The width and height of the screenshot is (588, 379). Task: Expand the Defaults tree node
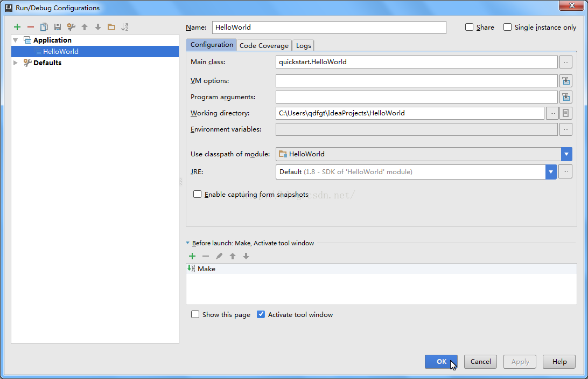(x=16, y=63)
